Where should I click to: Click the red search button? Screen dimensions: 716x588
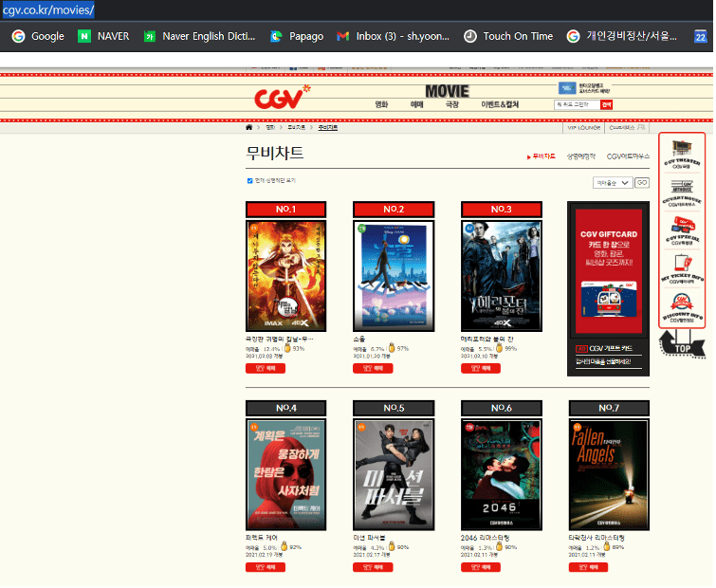[x=606, y=104]
